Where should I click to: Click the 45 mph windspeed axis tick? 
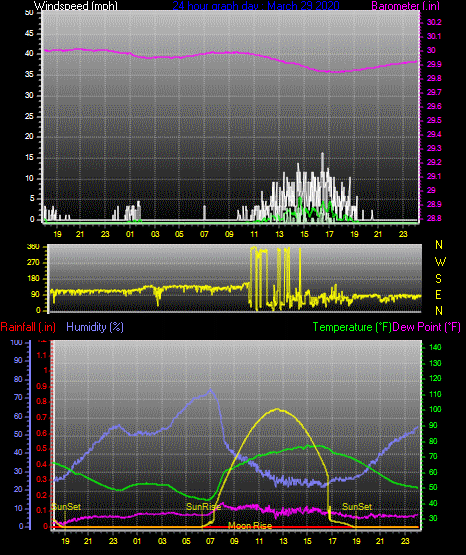point(29,33)
